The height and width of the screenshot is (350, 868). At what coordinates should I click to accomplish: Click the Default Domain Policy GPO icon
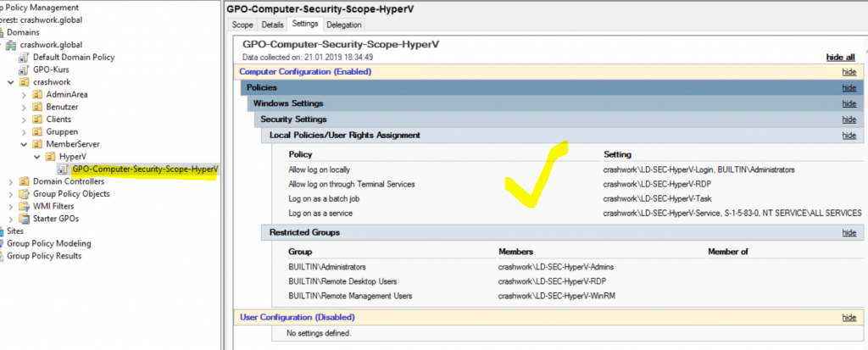tap(24, 57)
